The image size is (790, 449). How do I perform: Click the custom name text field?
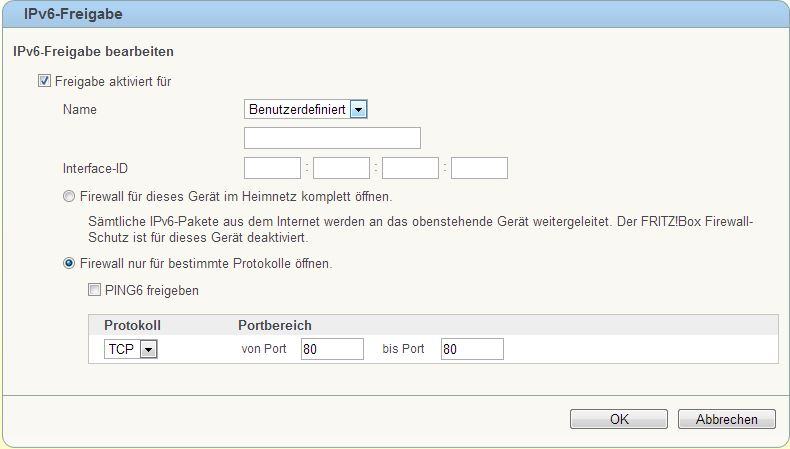pos(333,138)
